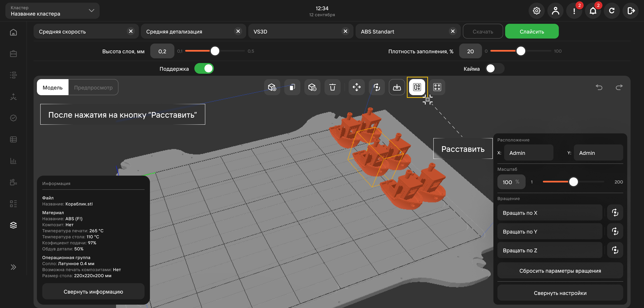The width and height of the screenshot is (644, 308).
Task: Open the exclamation alerts icon
Action: coord(574,11)
